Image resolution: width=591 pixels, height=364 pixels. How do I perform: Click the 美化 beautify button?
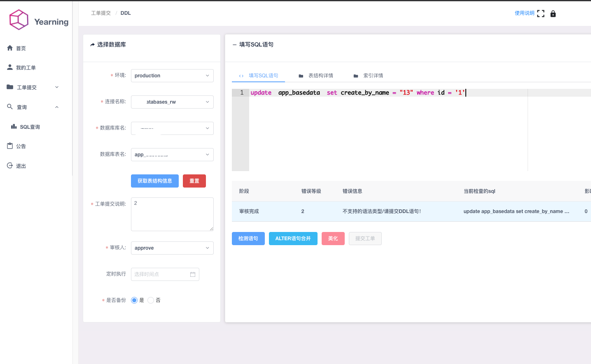333,238
